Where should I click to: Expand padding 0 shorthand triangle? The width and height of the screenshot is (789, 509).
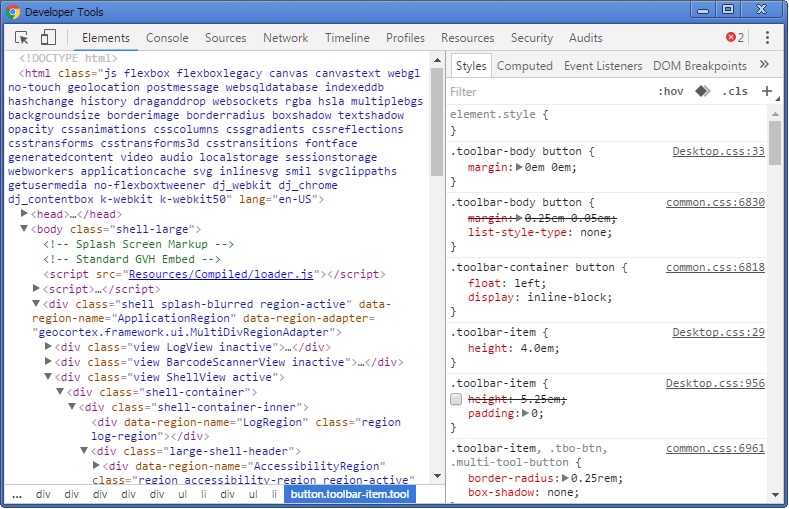tap(525, 413)
